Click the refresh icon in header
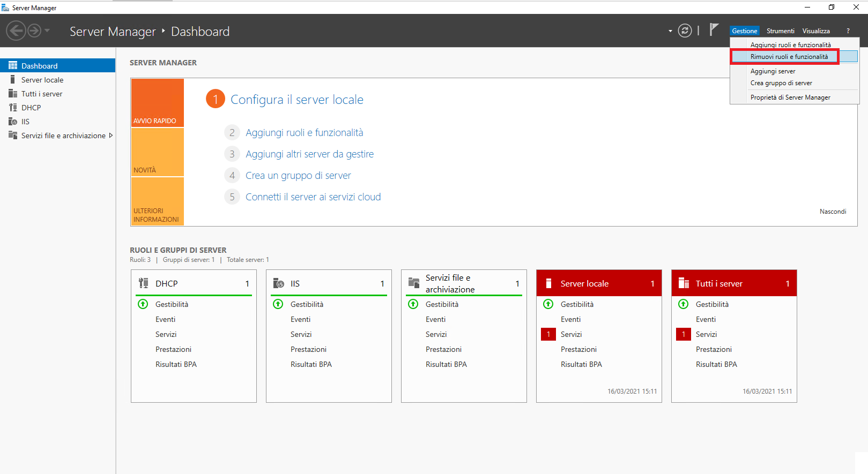 click(x=685, y=31)
